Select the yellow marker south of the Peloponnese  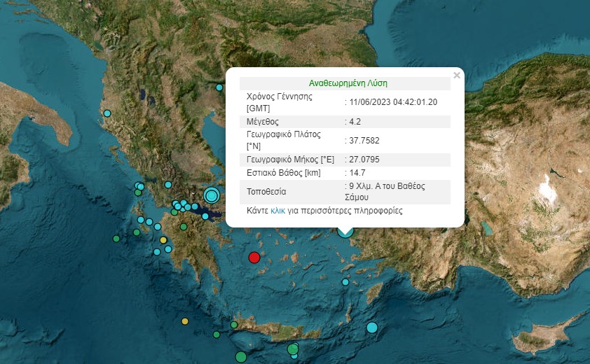pyautogui.click(x=185, y=321)
